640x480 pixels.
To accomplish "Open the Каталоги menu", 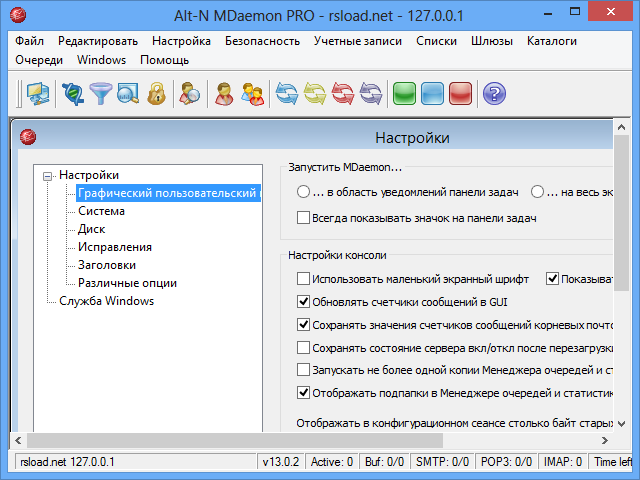I will (552, 41).
